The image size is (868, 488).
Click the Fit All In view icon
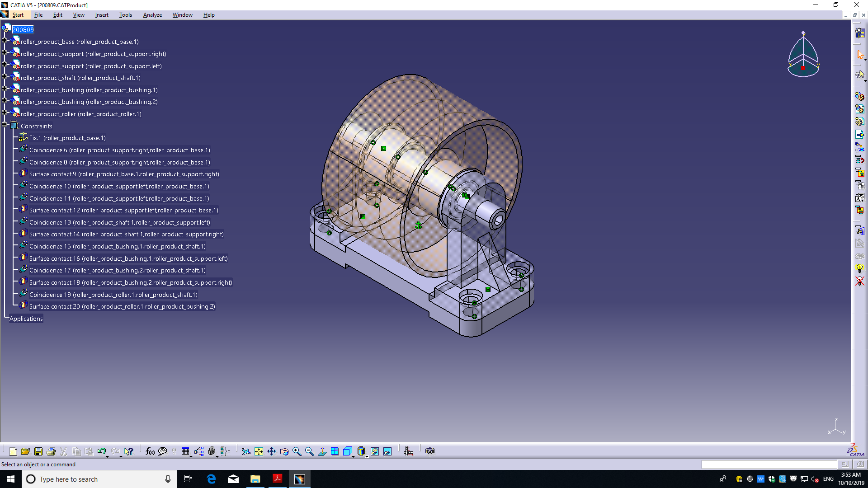pyautogui.click(x=259, y=451)
